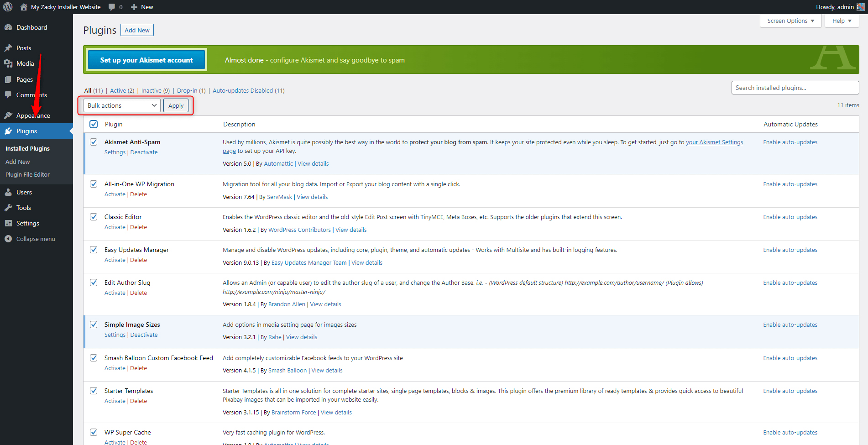Delete the Easy Updates Manager plugin
Image resolution: width=868 pixels, height=445 pixels.
pos(138,260)
